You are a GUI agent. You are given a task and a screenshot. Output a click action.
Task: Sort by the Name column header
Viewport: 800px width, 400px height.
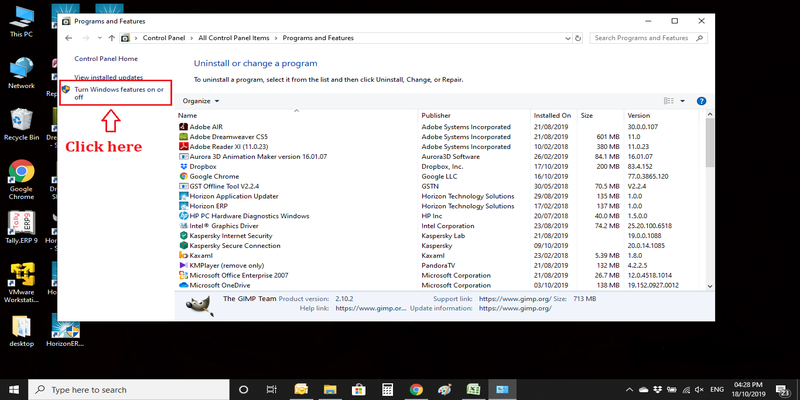pos(296,115)
